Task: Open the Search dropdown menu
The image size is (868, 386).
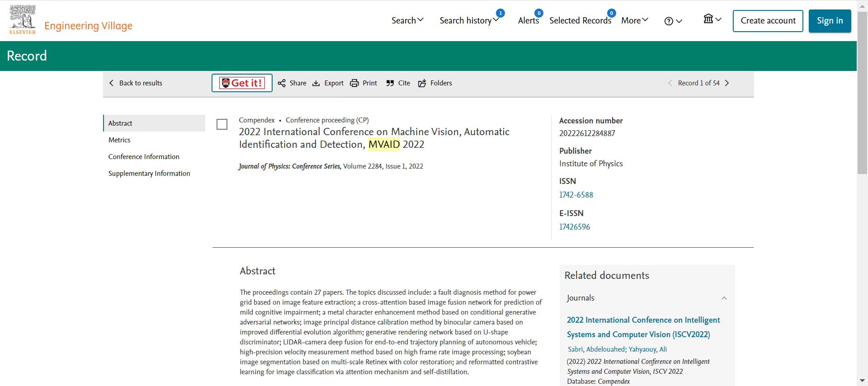Action: click(x=407, y=20)
